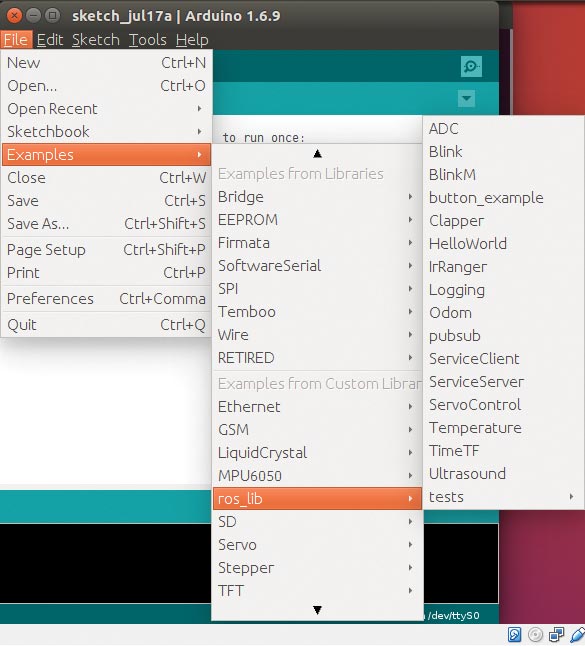Screen dimensions: 585x646
Task: Click the VirtualBox optical disc status icon
Action: (535, 634)
